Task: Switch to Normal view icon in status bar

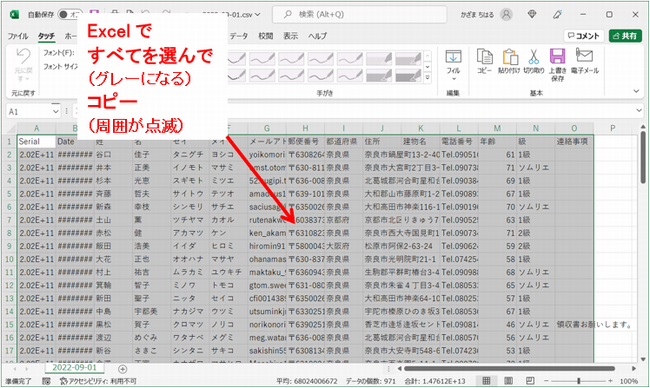Action: click(x=486, y=381)
